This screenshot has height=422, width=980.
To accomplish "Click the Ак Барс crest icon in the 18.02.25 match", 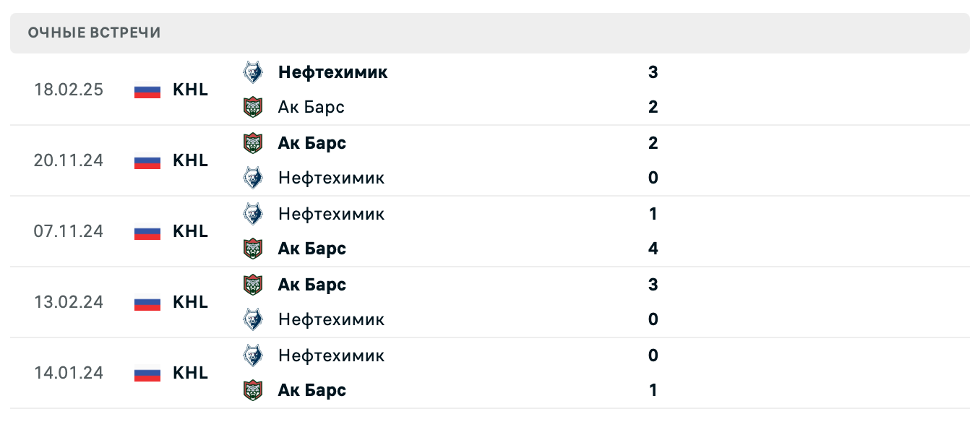I will pyautogui.click(x=254, y=106).
